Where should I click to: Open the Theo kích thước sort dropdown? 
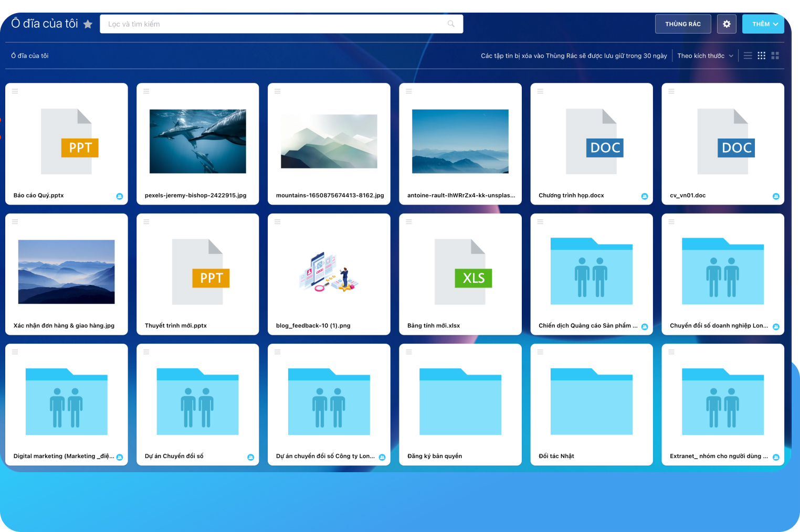click(705, 56)
